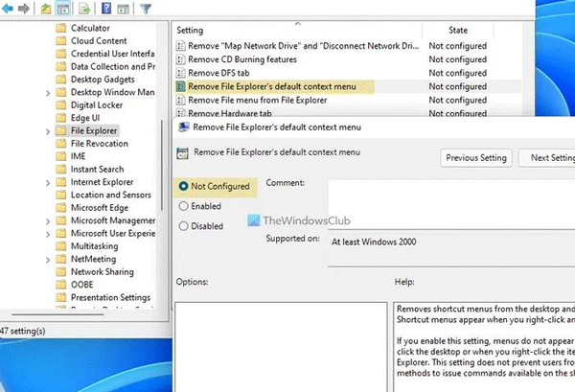Click the policy icon beside the dialog heading
Image resolution: width=575 pixels, height=392 pixels.
182,153
